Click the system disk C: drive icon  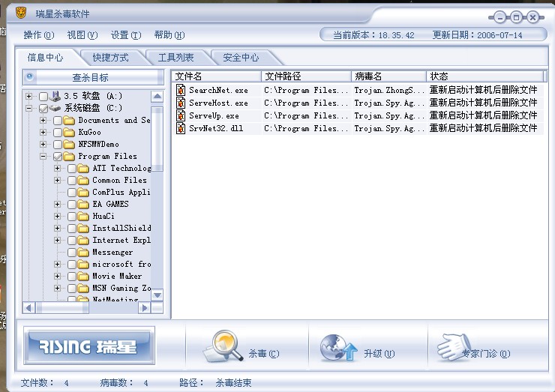pos(55,108)
